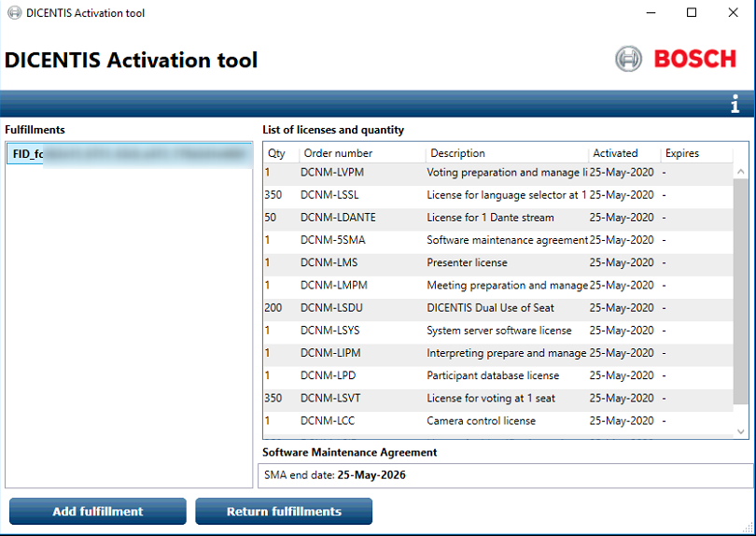The image size is (756, 536).
Task: Maximize the Activation tool window
Action: [692, 13]
